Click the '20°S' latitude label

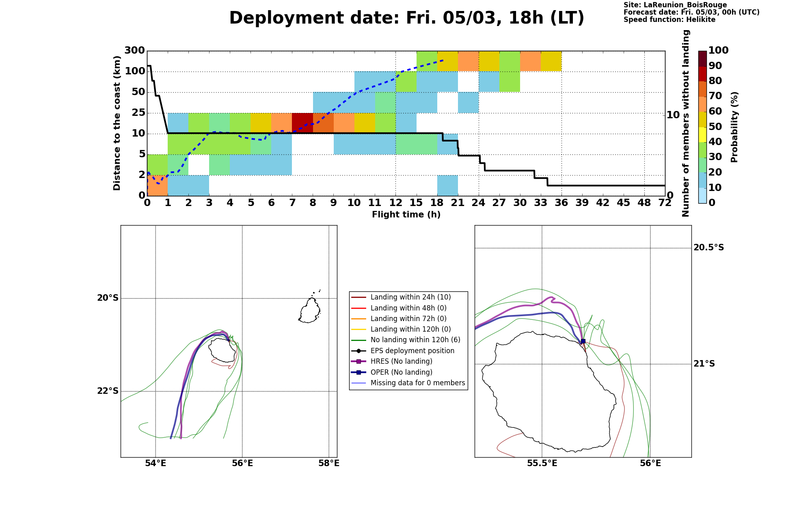[x=108, y=298]
